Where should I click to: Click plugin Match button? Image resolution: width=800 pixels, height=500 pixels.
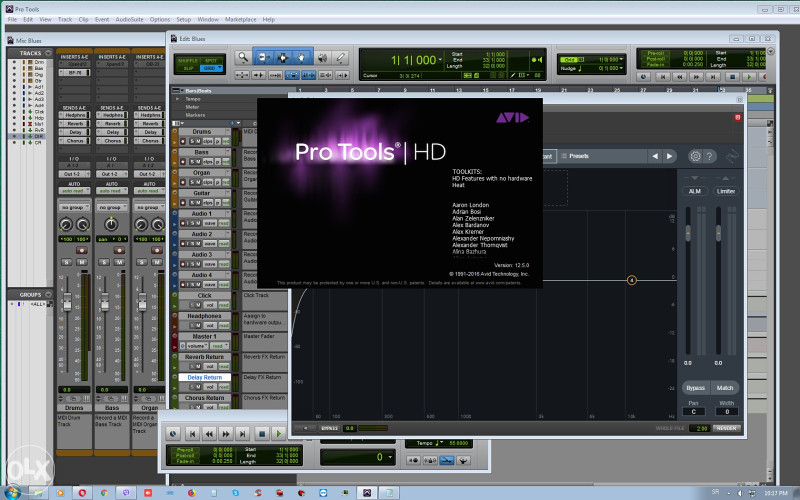[x=724, y=388]
